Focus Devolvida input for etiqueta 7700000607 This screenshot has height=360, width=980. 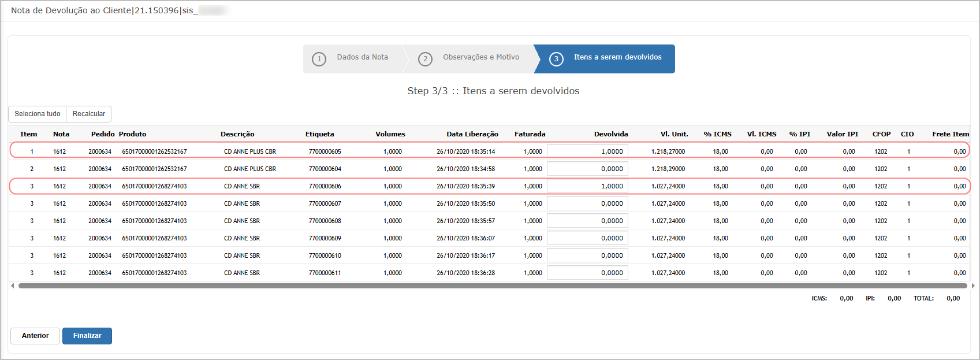click(587, 203)
